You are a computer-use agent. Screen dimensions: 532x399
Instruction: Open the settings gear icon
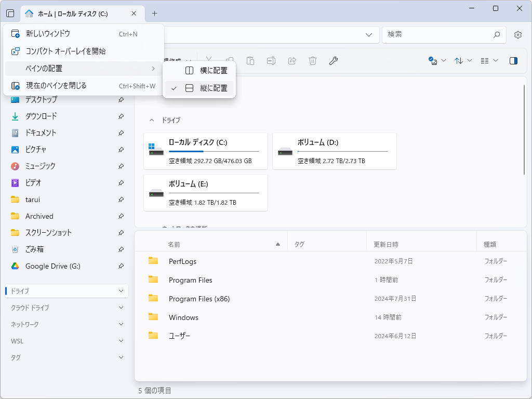[518, 35]
